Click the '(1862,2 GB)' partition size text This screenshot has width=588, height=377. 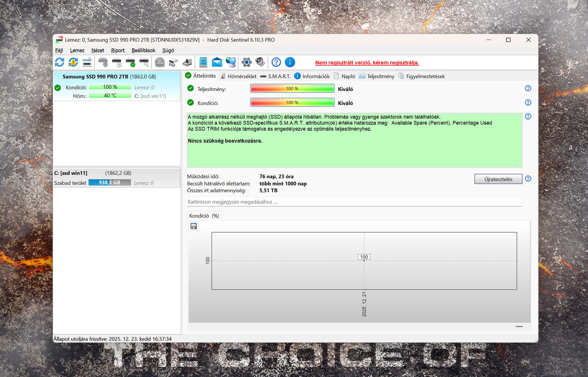click(x=118, y=173)
